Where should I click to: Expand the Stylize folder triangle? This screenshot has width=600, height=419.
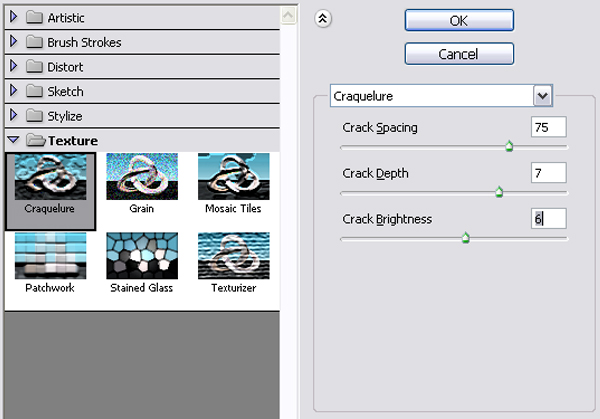coord(13,115)
